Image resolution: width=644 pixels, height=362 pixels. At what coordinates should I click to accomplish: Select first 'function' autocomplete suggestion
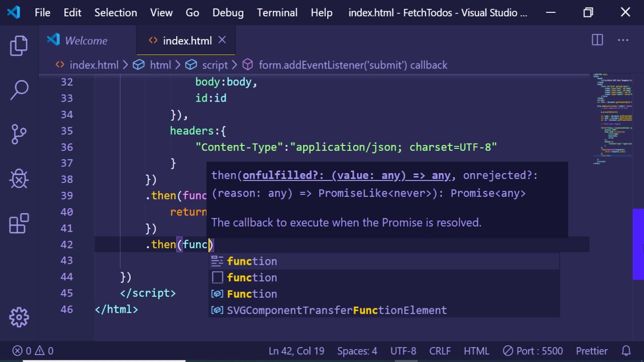coord(252,261)
